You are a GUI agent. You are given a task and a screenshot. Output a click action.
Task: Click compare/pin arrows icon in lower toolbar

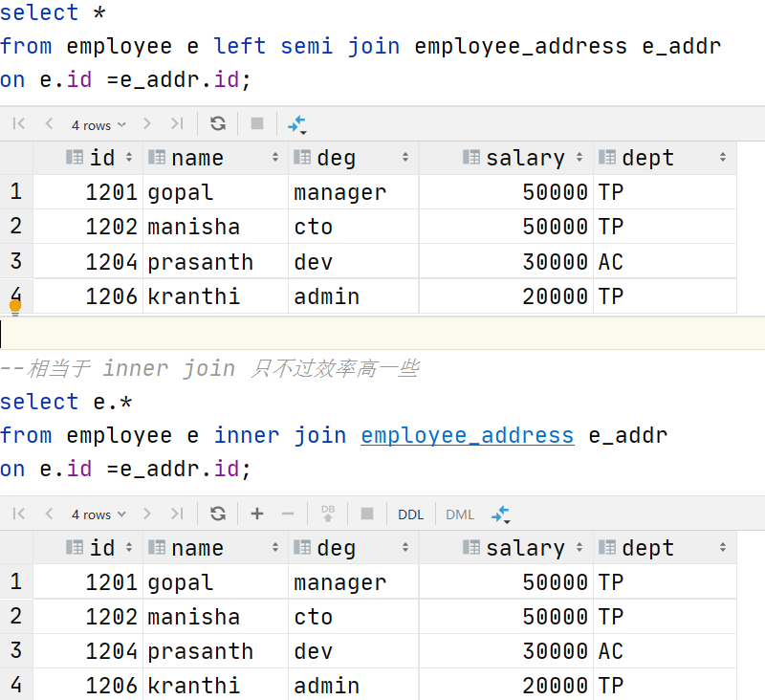[500, 514]
